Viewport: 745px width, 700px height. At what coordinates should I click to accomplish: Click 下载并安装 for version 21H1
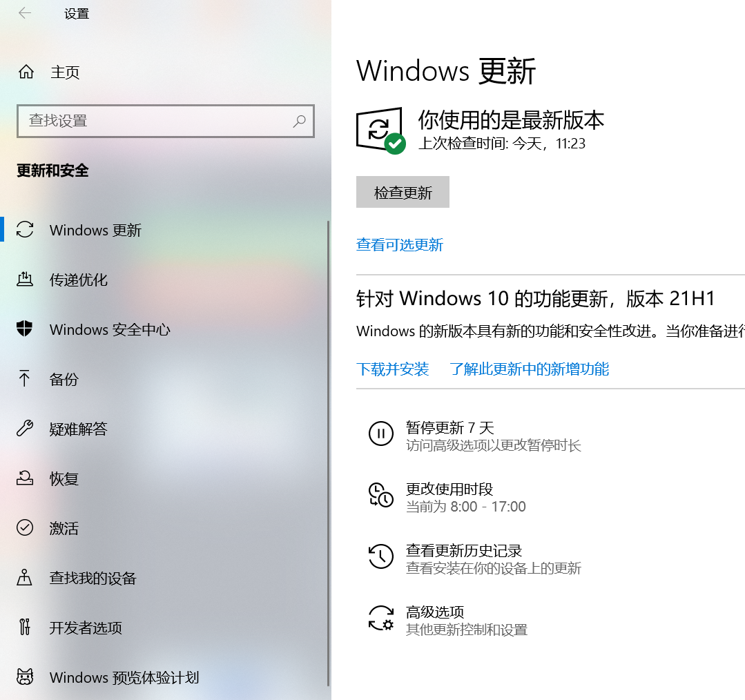[x=392, y=369]
